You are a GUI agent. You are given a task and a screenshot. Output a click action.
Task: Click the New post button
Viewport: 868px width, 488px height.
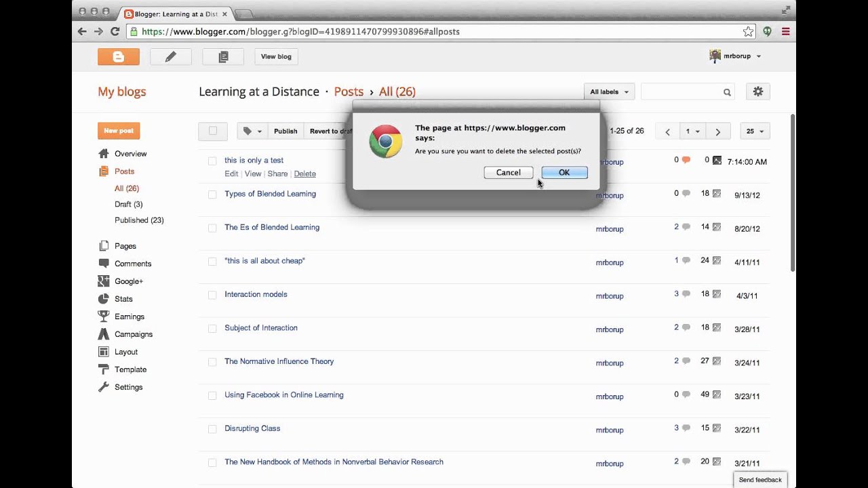tap(119, 131)
